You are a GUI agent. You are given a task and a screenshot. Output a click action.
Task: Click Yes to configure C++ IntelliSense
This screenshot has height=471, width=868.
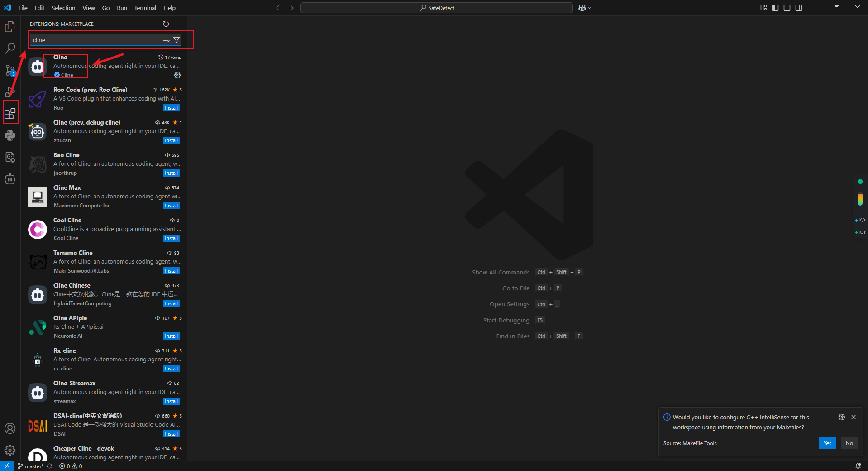827,443
